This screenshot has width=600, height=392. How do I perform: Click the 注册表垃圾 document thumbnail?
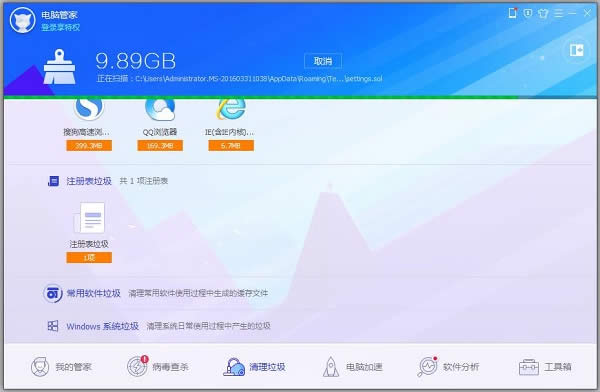[89, 218]
